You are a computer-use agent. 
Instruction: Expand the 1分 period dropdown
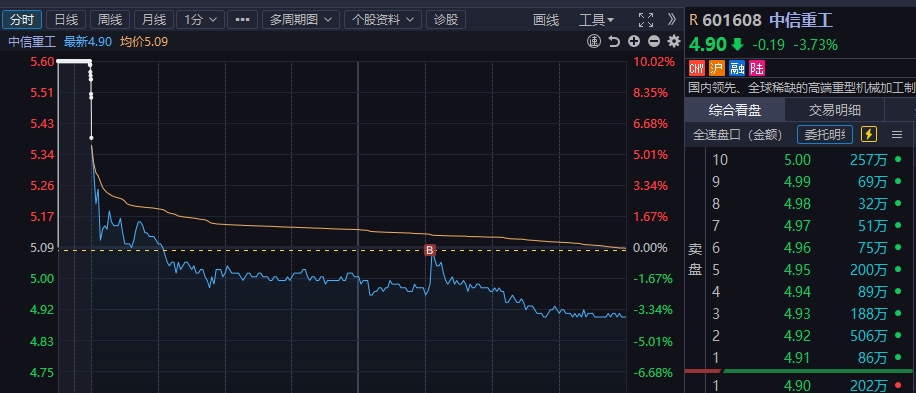click(200, 20)
